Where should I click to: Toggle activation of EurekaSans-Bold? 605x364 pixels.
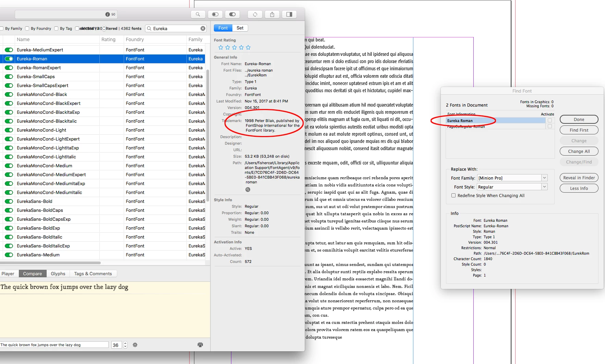tap(9, 201)
